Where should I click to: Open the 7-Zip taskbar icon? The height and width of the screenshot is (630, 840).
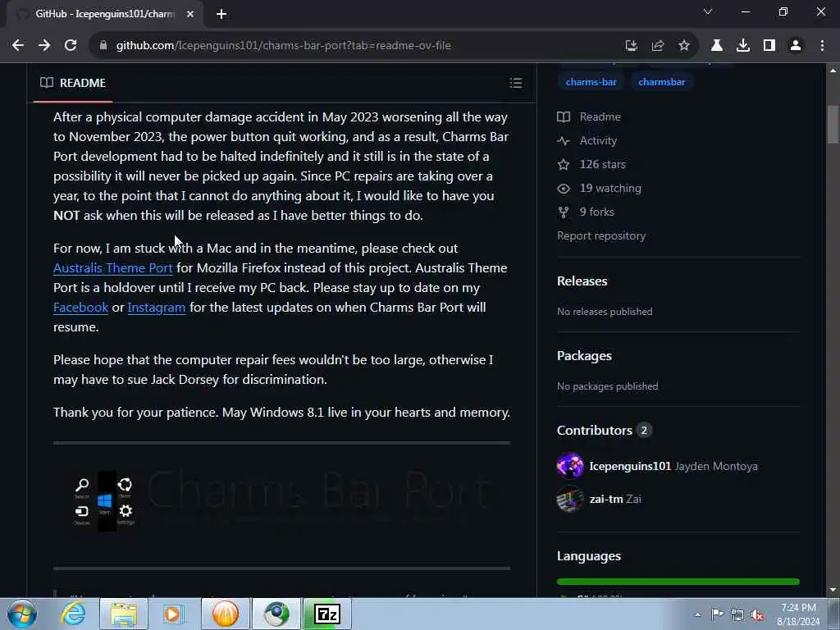click(x=327, y=614)
